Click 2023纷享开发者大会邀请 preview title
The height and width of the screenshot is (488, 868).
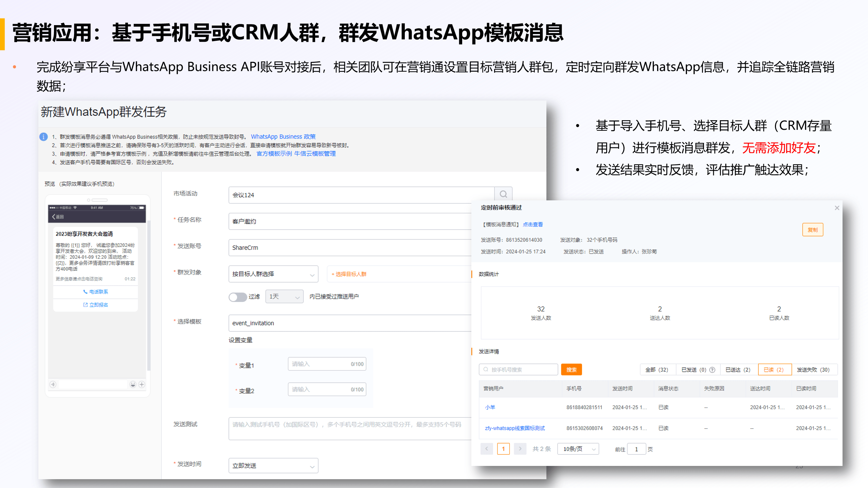[84, 234]
